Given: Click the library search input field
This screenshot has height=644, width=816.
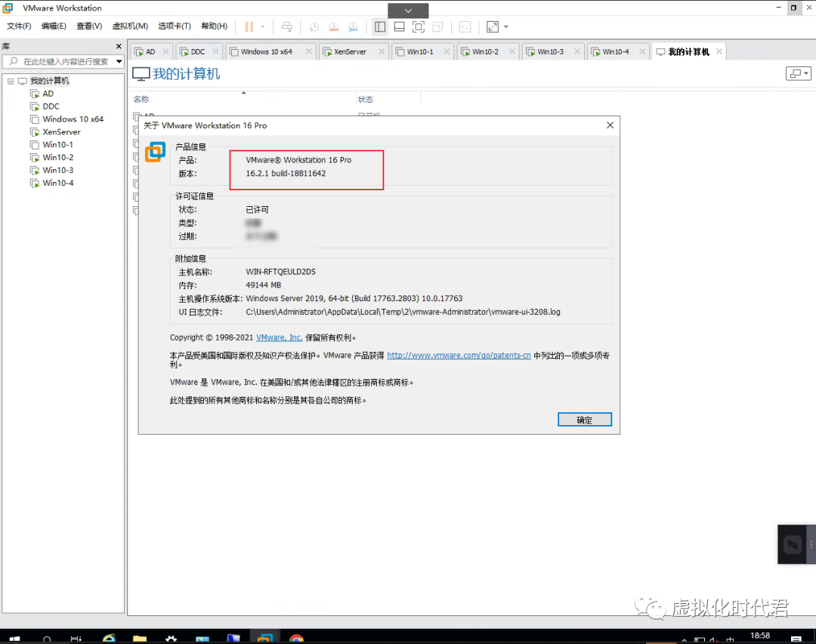Looking at the screenshot, I should pos(59,61).
